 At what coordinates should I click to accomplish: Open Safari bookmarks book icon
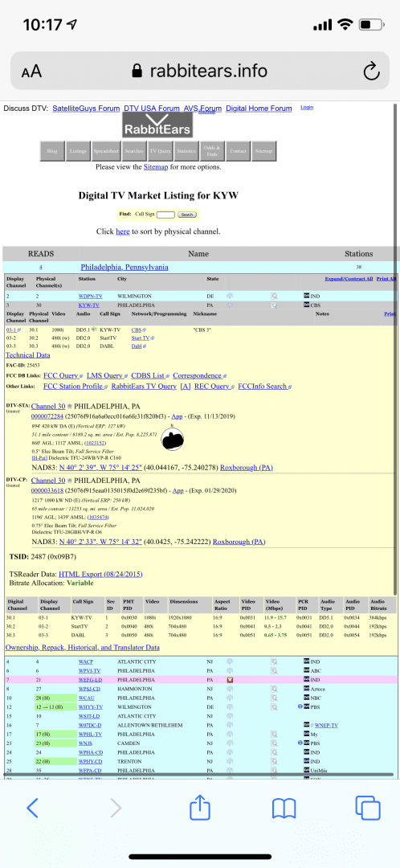tap(284, 809)
